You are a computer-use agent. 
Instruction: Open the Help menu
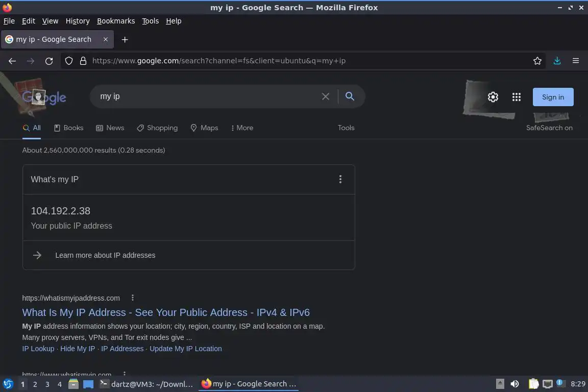tap(174, 21)
